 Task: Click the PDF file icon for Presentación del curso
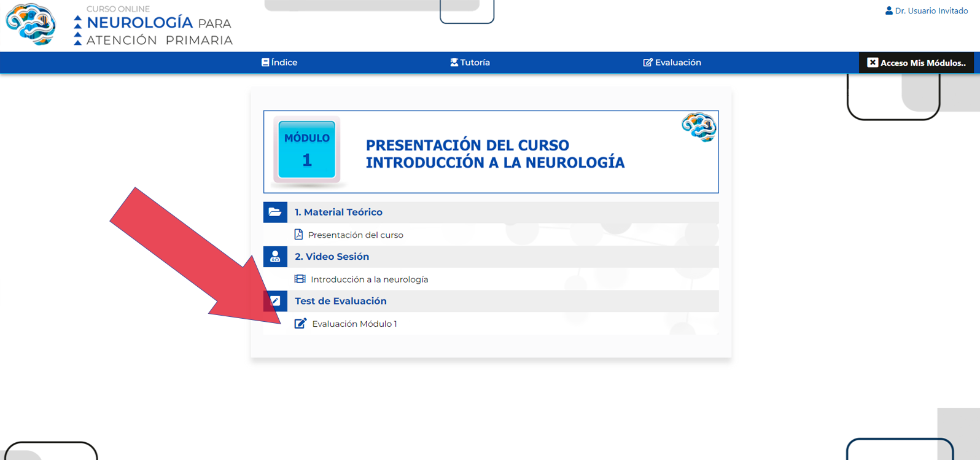coord(298,235)
